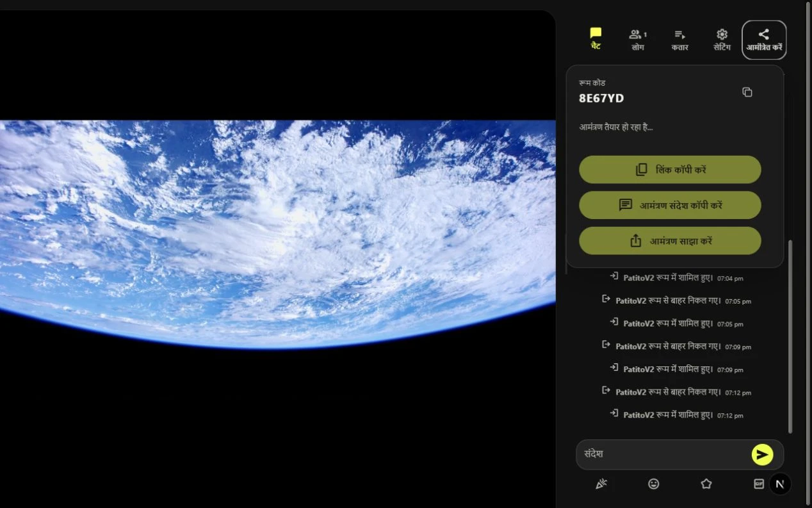Switch to the चैट tab
Image resolution: width=812 pixels, height=508 pixels.
click(596, 40)
